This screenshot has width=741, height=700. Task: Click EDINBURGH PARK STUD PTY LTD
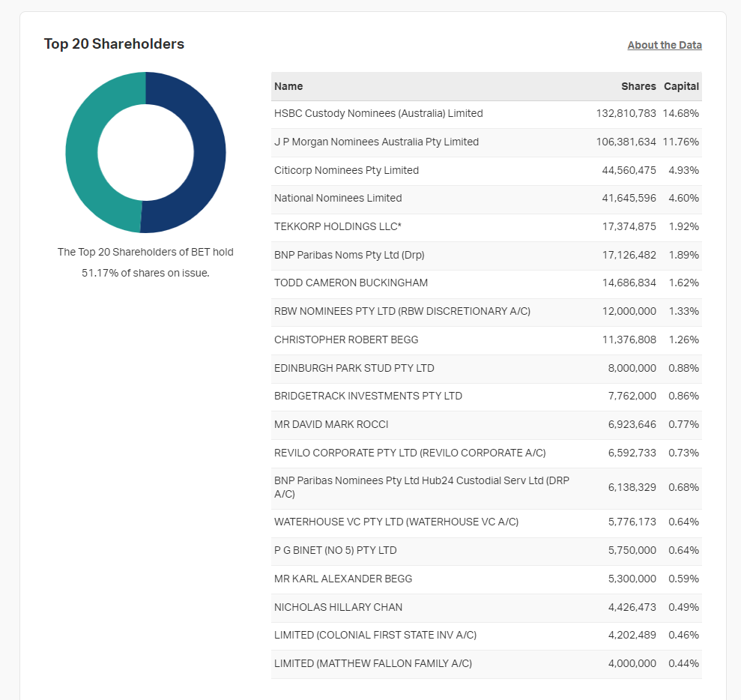click(354, 368)
